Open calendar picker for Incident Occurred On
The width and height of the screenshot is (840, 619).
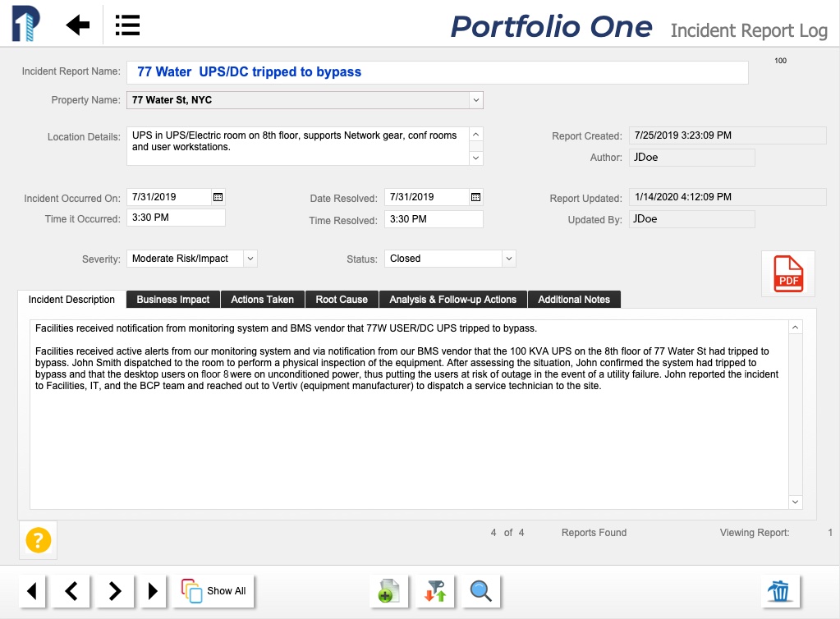(218, 197)
